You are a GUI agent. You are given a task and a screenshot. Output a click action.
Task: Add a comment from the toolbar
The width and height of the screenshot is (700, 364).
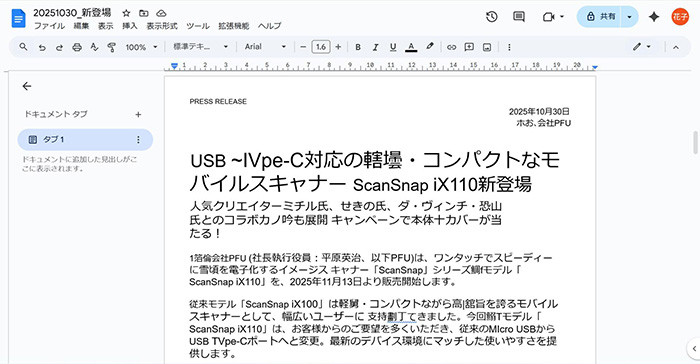tap(469, 47)
